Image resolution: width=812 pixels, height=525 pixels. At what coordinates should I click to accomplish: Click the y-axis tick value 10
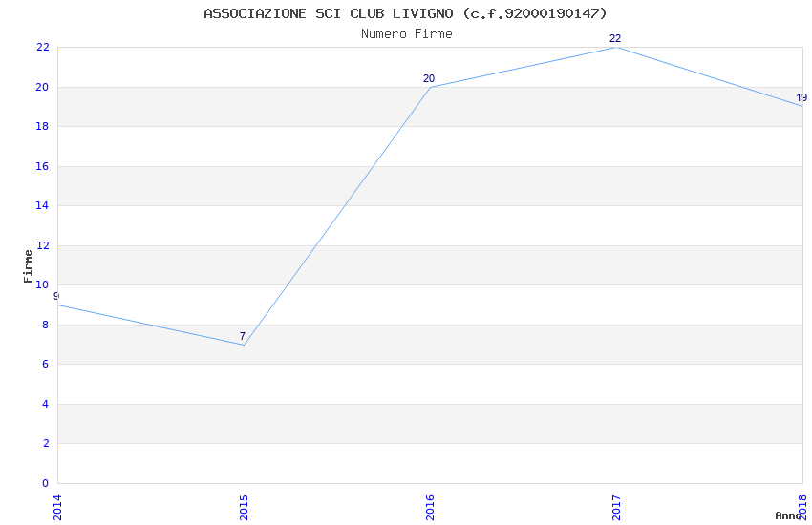(x=42, y=284)
